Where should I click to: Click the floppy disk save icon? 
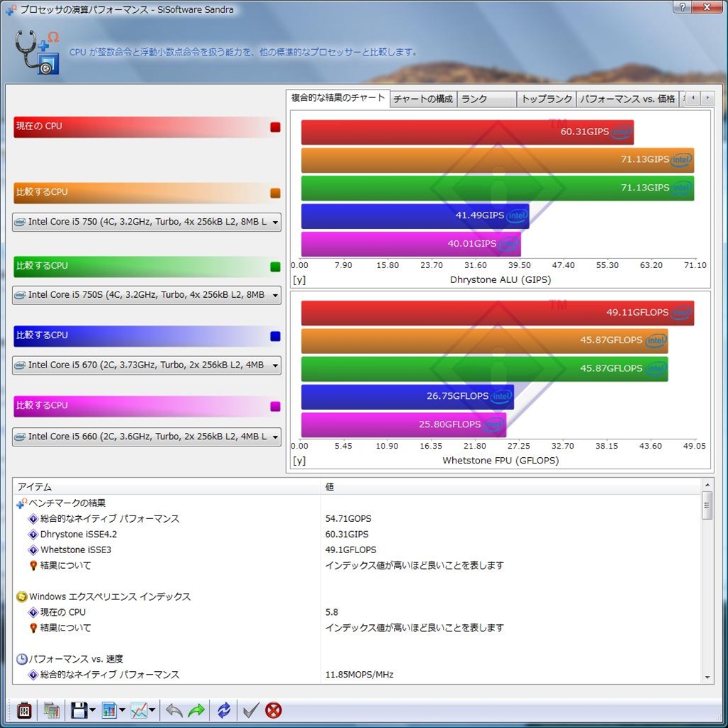coord(79,710)
